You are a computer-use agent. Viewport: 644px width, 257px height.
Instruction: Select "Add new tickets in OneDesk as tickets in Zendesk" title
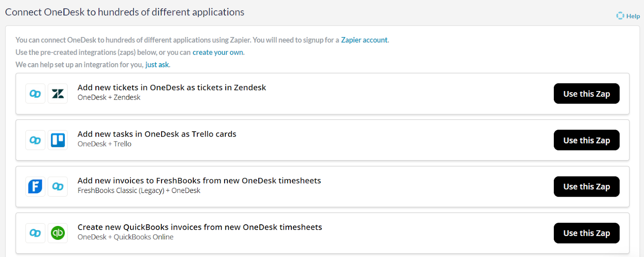click(x=172, y=87)
